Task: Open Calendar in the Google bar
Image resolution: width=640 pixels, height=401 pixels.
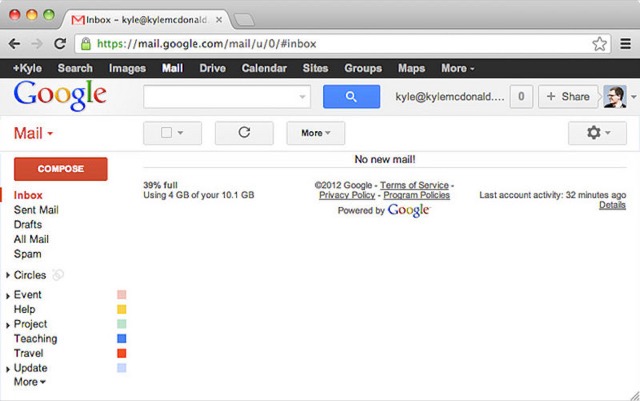Action: pos(264,68)
